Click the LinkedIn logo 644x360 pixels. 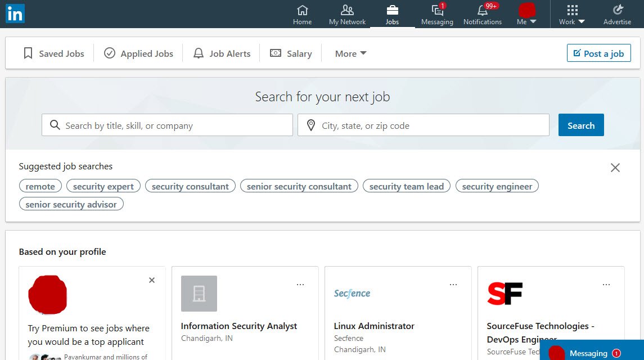[x=15, y=13]
